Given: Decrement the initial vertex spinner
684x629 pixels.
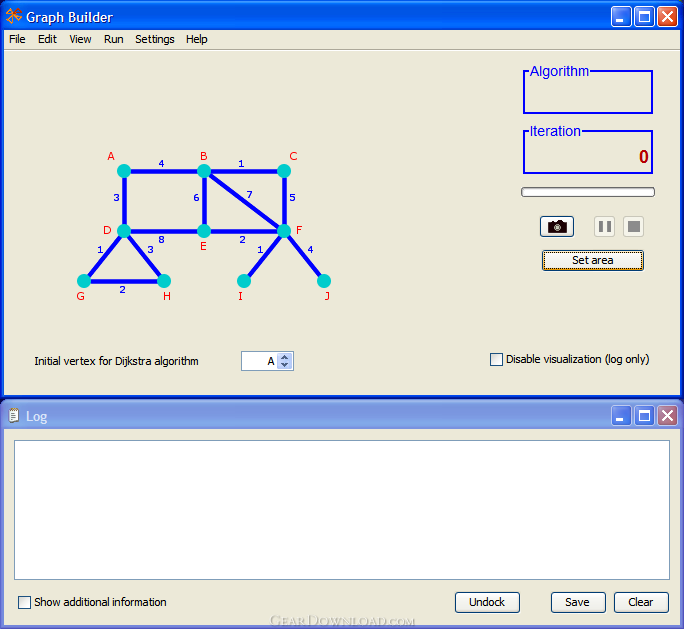Looking at the screenshot, I should pos(285,365).
